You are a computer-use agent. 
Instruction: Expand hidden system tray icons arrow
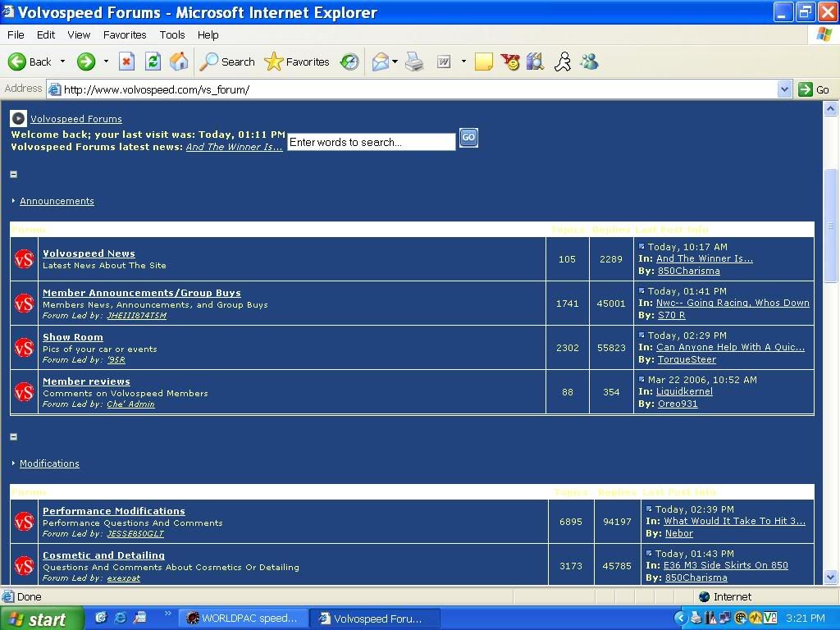click(x=680, y=619)
